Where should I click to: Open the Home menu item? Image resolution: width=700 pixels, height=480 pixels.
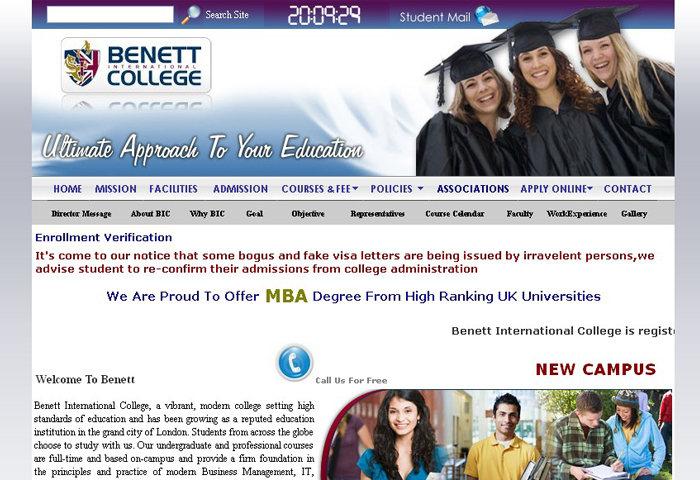(67, 189)
